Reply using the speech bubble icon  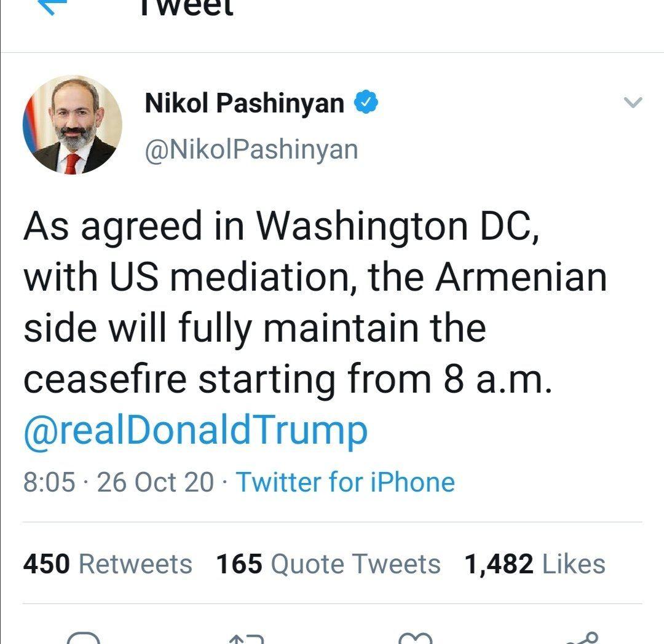pos(84,638)
